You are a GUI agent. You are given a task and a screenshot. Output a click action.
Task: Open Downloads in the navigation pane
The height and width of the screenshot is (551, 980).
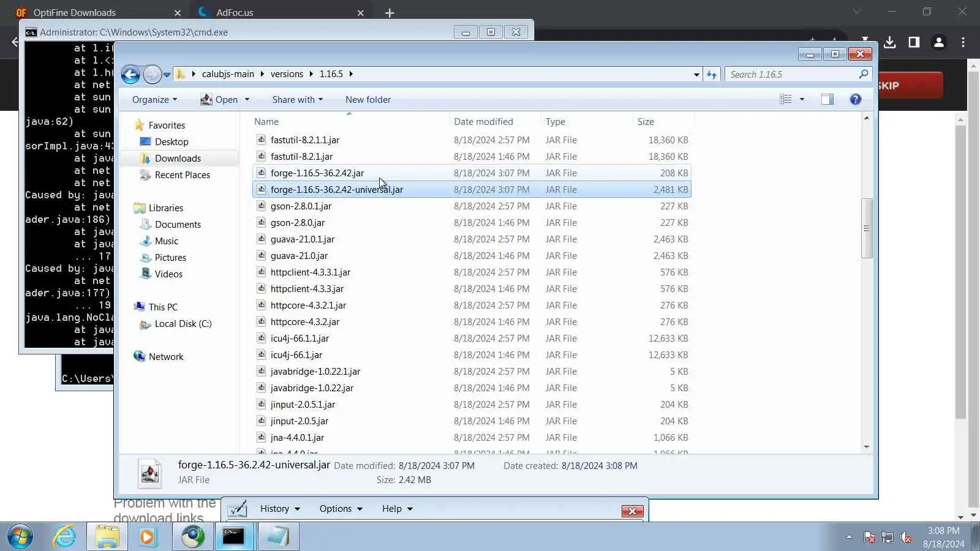178,158
